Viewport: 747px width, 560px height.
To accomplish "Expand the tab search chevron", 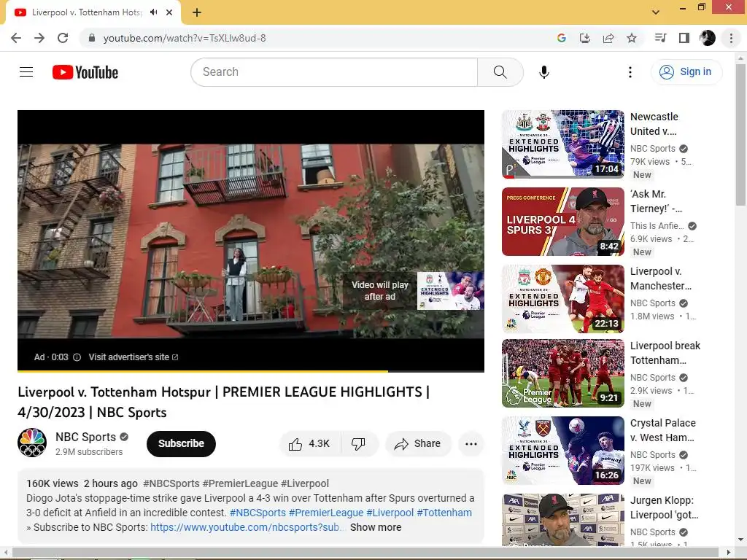I will tap(656, 12).
